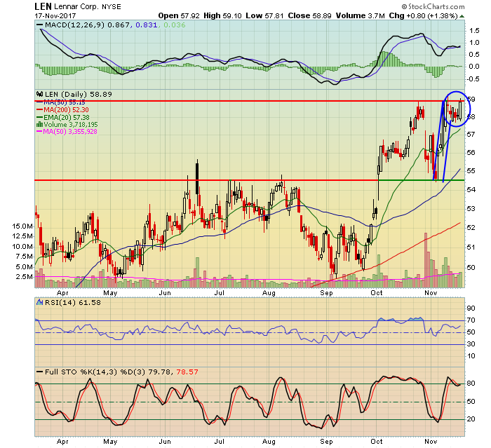
Task: Click the black line swatch before MACD(12,26,9)
Action: coord(40,25)
